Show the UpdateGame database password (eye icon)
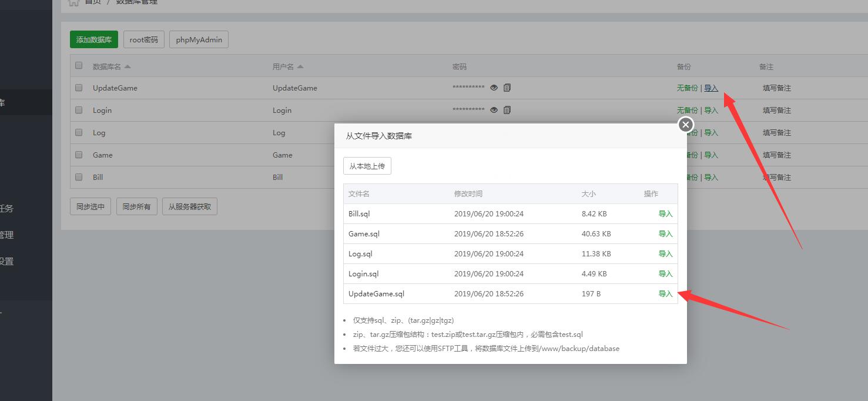This screenshot has width=868, height=401. click(x=494, y=88)
